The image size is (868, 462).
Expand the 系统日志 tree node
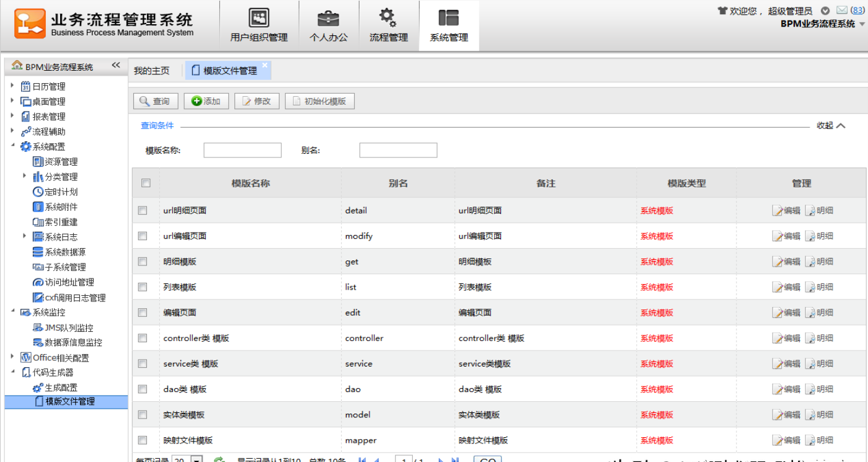click(25, 236)
